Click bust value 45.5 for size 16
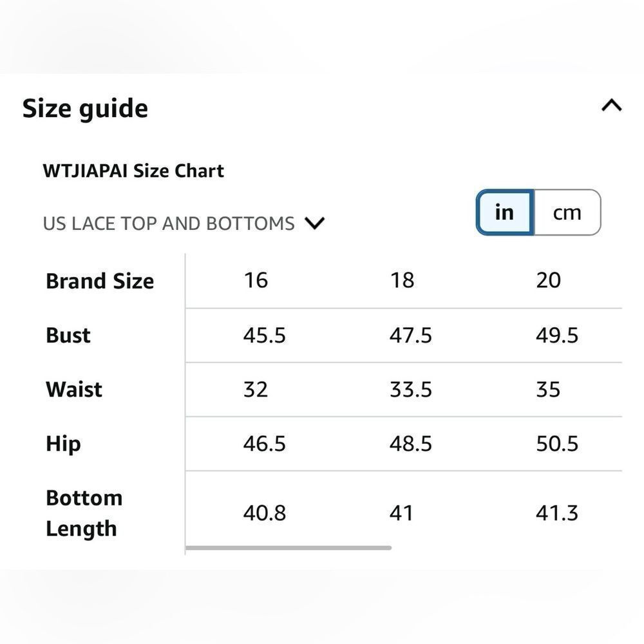 pos(264,336)
